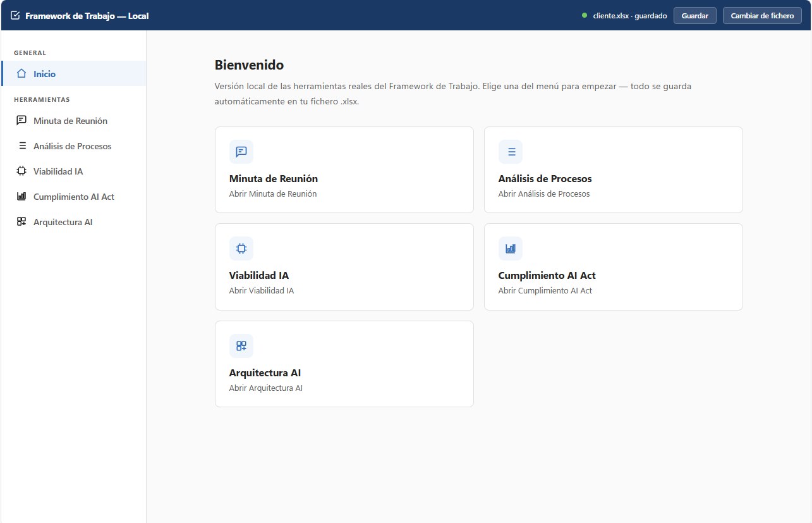Open Arquitectura AI from the sidebar

(x=74, y=222)
